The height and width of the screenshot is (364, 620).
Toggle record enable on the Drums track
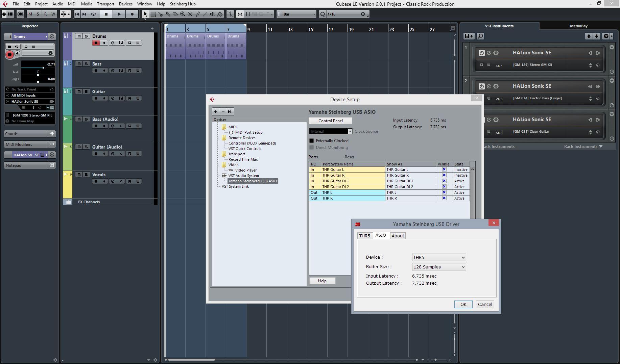point(96,43)
